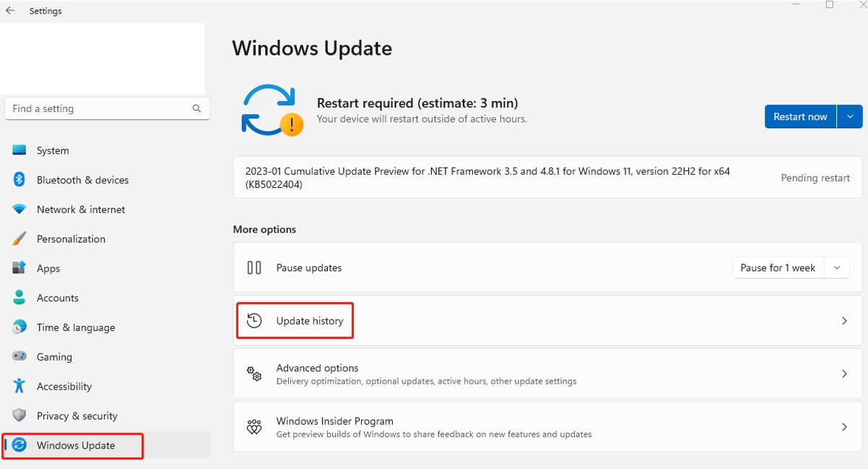Select the Network & internet Wi-Fi icon

(x=19, y=210)
